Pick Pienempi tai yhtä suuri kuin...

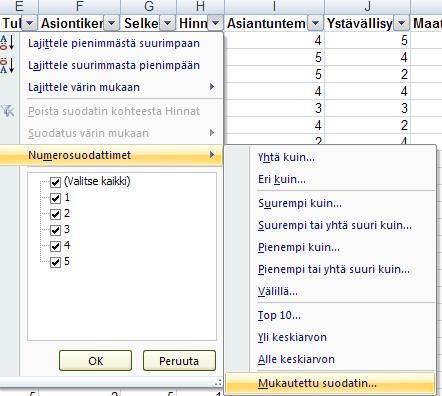(x=334, y=269)
